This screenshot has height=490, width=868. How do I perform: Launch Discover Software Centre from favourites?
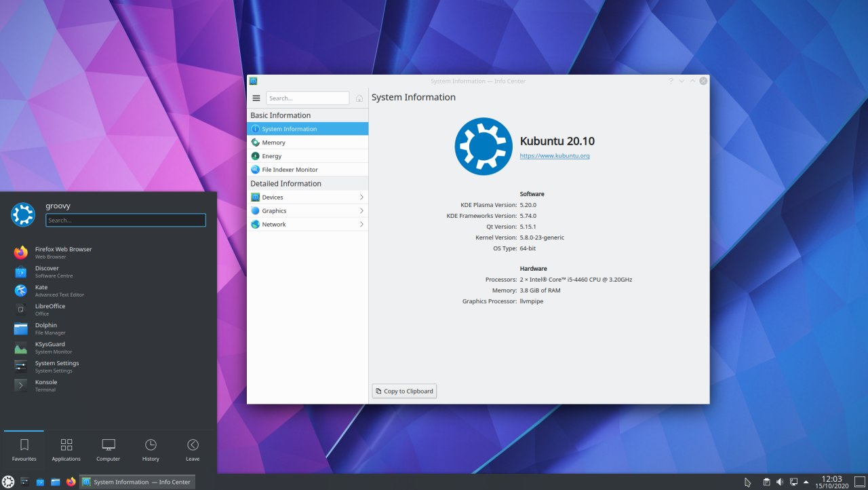(108, 271)
